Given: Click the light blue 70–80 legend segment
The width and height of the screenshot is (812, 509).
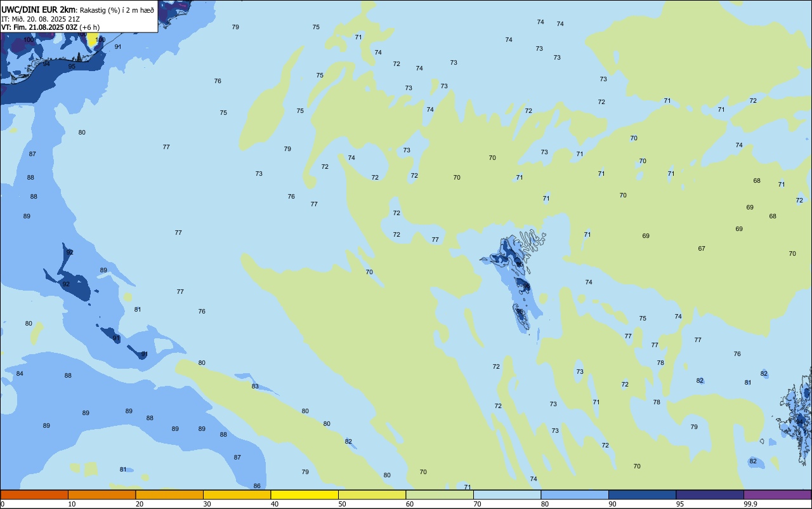Looking at the screenshot, I should pyautogui.click(x=507, y=494).
